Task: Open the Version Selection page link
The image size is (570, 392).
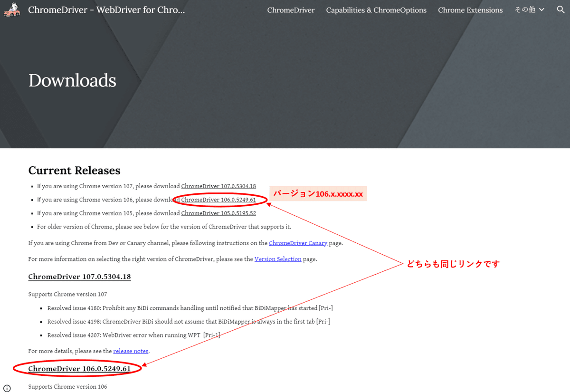Action: pyautogui.click(x=278, y=259)
